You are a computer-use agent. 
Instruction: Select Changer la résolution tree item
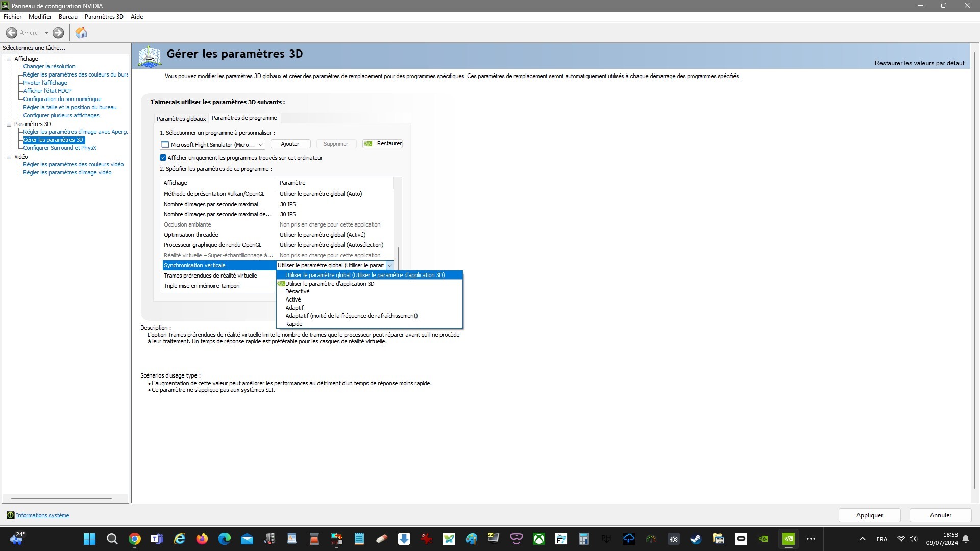pos(49,66)
